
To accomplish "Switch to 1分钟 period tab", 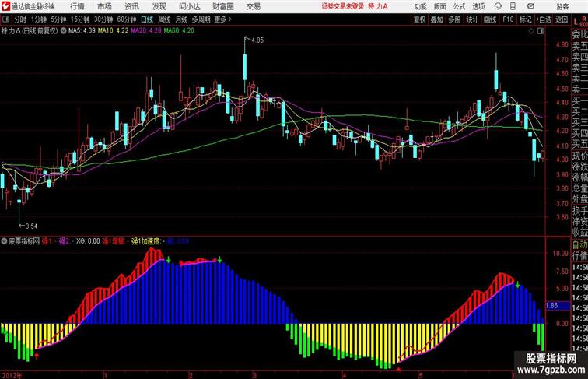I will (x=39, y=19).
